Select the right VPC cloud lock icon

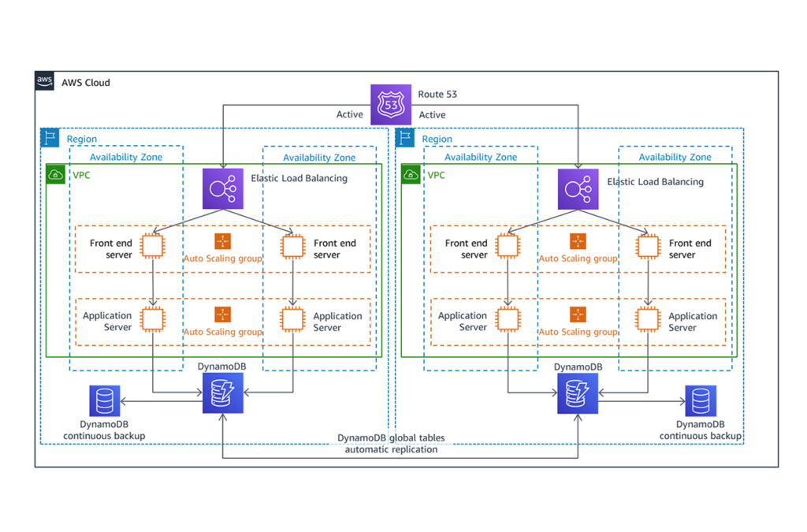tap(411, 174)
